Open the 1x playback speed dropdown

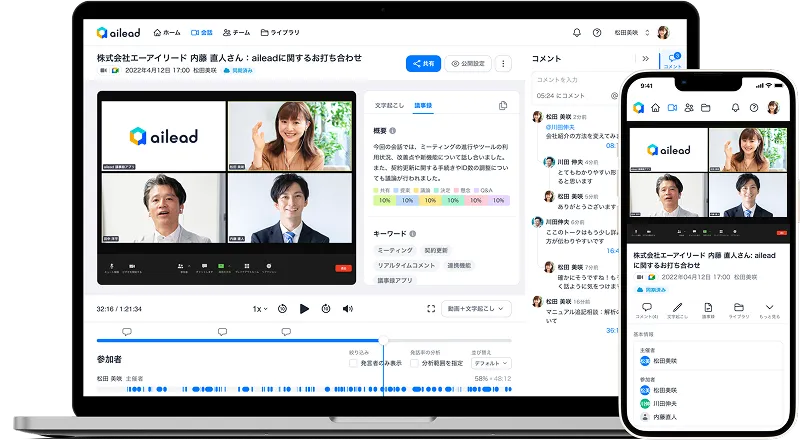coord(260,309)
